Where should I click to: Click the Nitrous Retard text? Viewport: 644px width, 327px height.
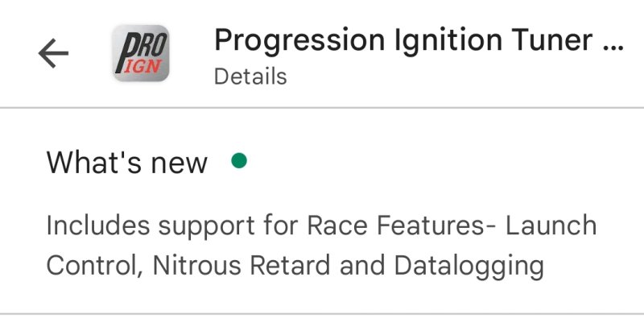[242, 265]
